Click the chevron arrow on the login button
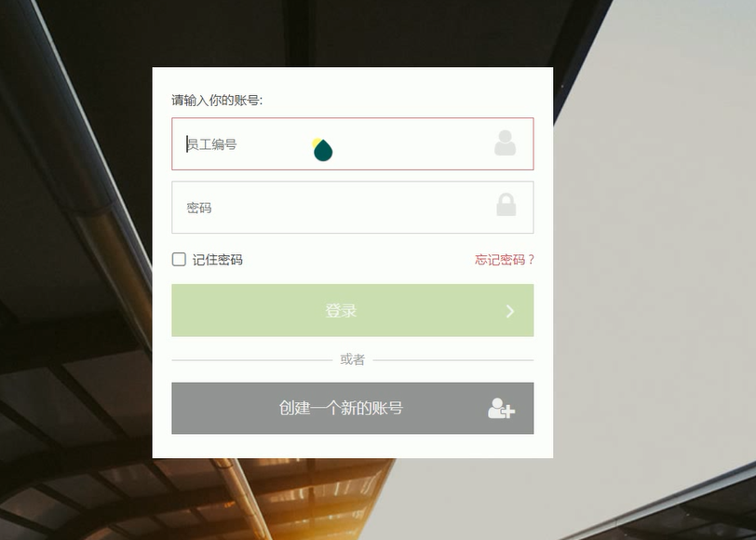This screenshot has height=540, width=756. click(510, 312)
